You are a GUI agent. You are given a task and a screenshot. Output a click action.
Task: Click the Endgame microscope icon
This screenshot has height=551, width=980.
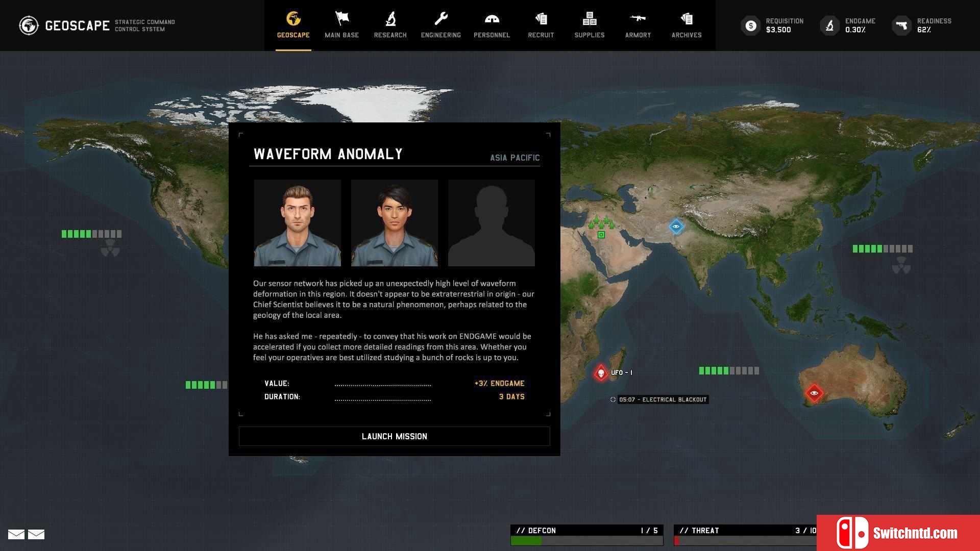tap(829, 26)
